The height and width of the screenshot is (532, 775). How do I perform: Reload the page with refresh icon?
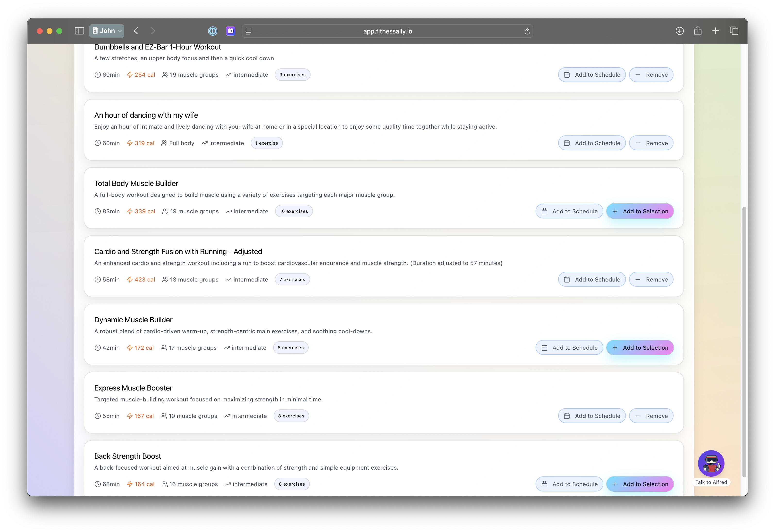pos(527,31)
